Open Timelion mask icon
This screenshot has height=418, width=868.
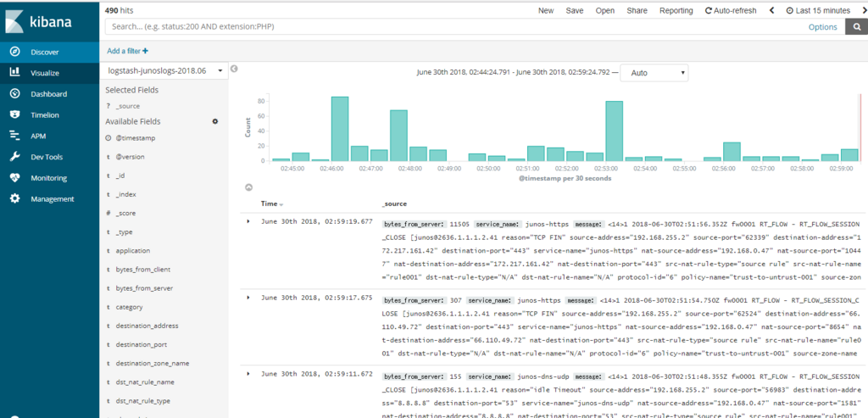pyautogui.click(x=15, y=114)
